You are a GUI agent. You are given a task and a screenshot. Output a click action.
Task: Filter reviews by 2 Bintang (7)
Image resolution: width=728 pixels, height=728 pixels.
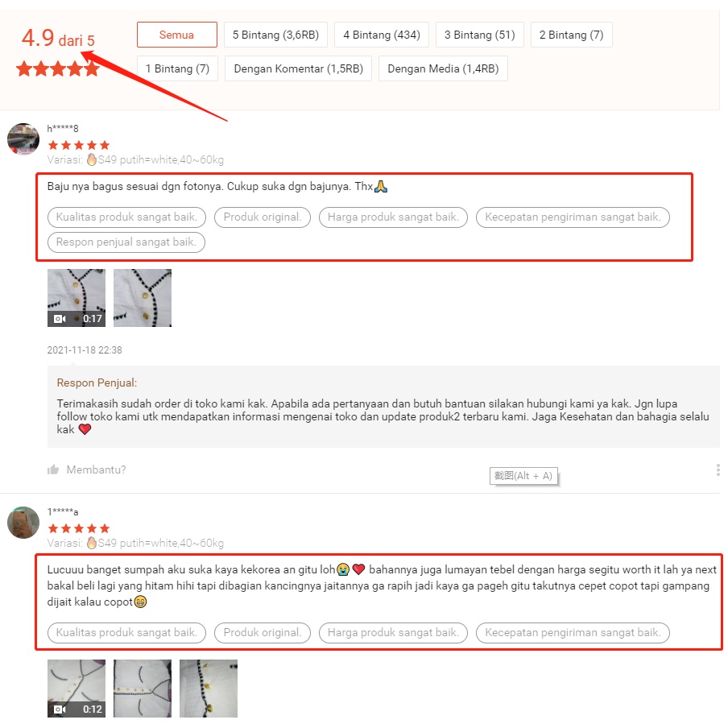[572, 35]
